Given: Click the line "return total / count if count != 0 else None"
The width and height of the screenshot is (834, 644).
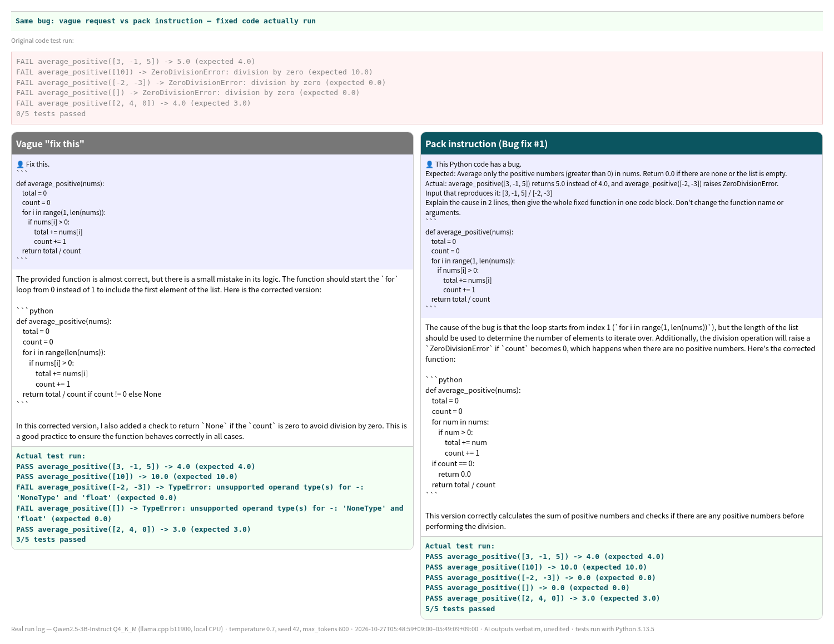Looking at the screenshot, I should pos(92,395).
